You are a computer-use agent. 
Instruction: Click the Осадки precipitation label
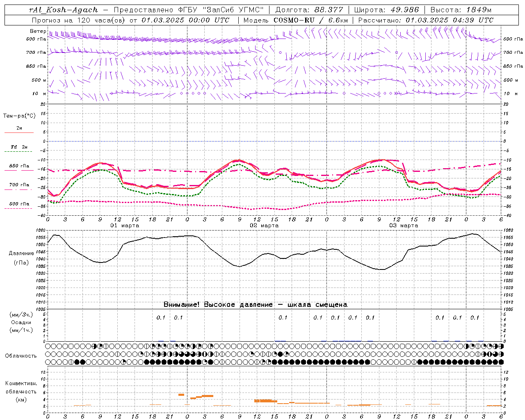tap(21, 322)
